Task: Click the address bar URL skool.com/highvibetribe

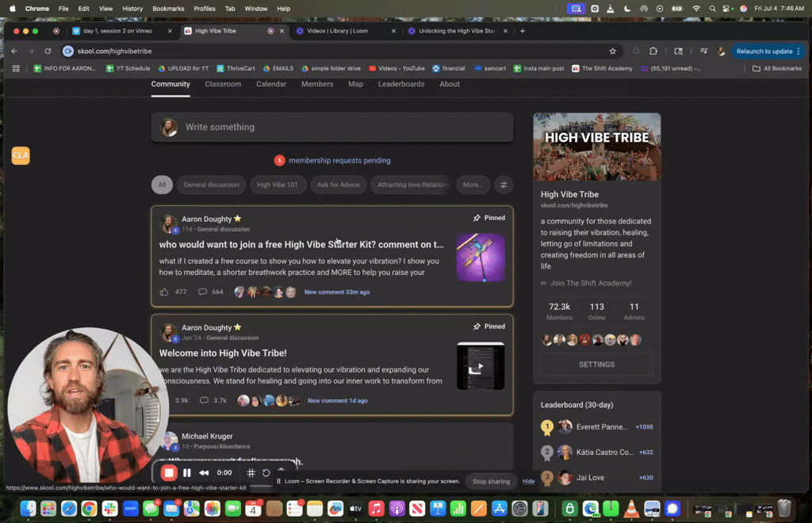Action: point(114,52)
